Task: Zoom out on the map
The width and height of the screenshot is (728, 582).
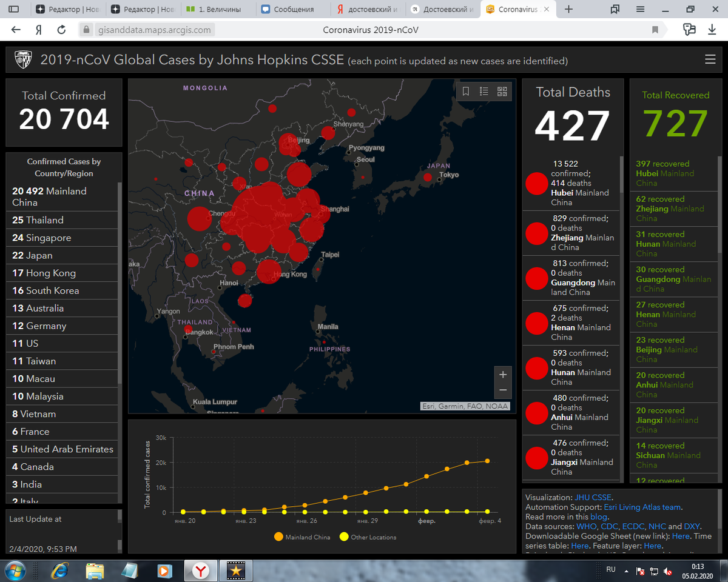Action: click(x=503, y=390)
